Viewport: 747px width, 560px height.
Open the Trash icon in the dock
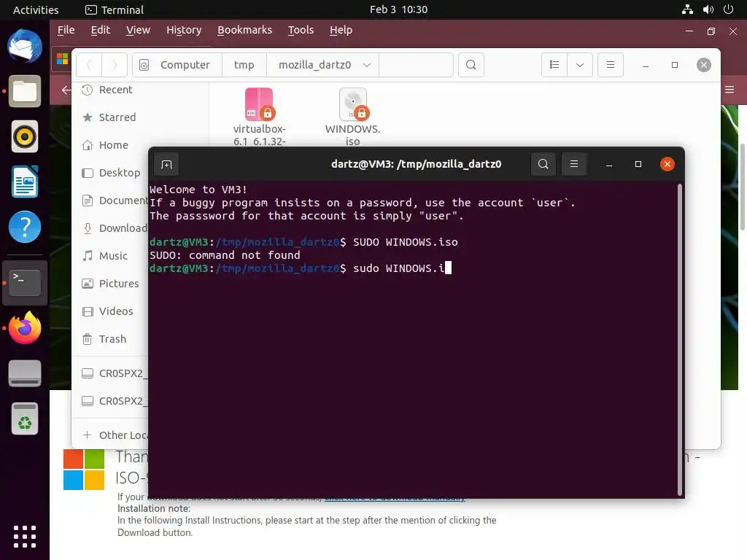click(25, 419)
